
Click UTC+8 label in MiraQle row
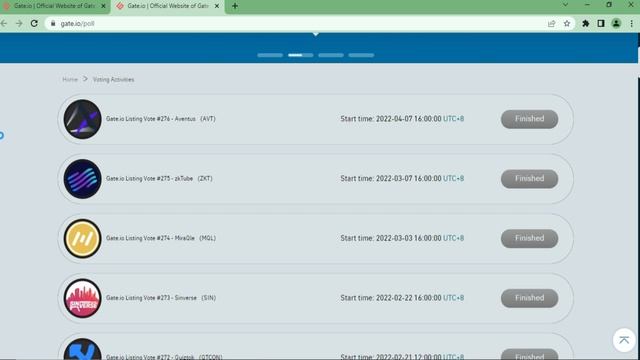pos(453,238)
